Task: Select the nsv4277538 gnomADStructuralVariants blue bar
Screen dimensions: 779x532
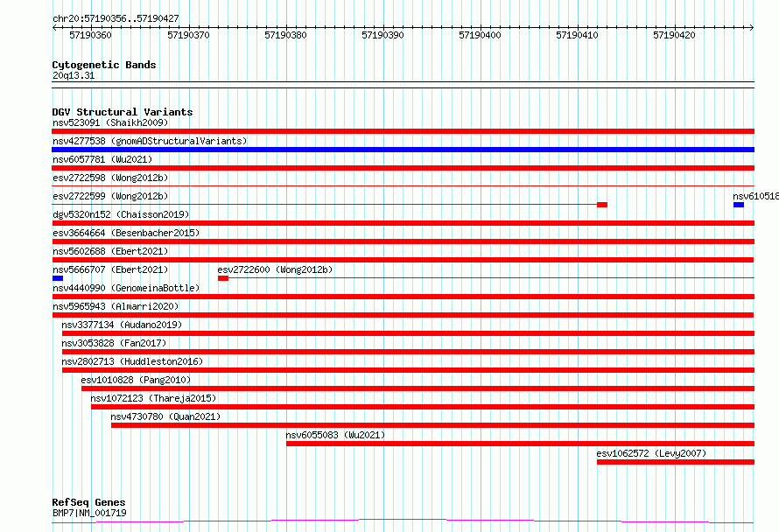Action: tap(403, 150)
